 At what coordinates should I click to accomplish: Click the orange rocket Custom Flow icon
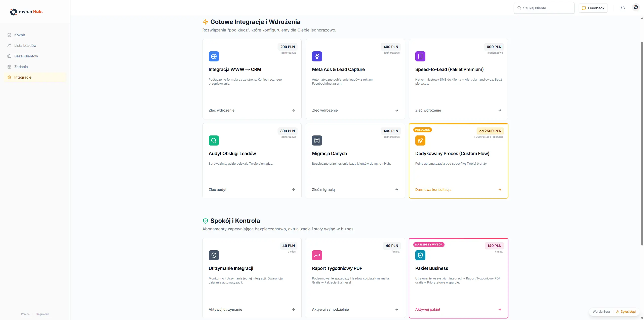[420, 140]
